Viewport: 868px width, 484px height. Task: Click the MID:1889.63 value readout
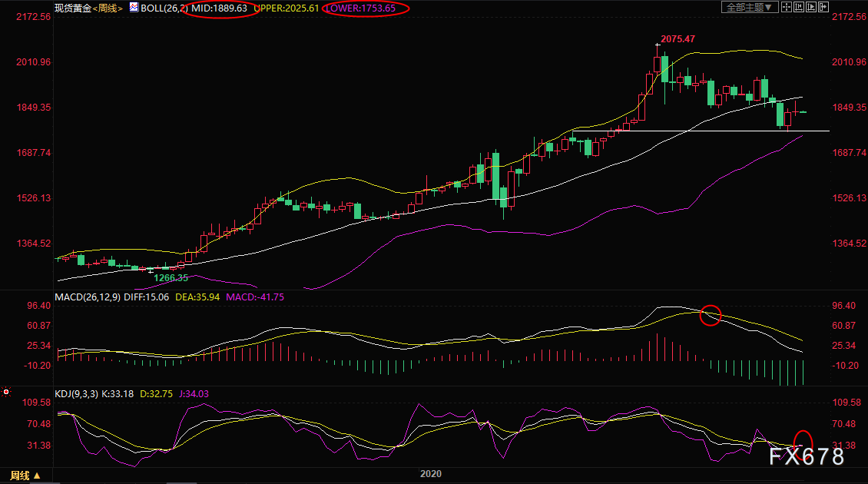coord(219,8)
